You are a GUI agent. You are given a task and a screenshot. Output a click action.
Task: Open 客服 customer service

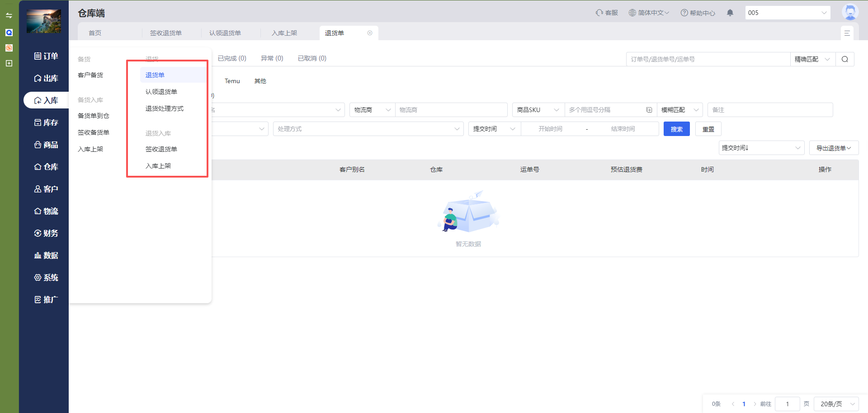[x=607, y=13]
